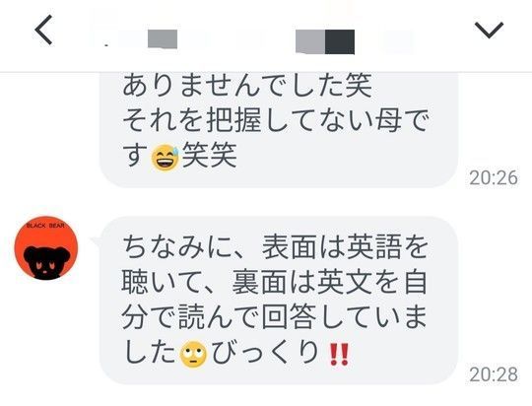Tap the line それを把握してない母で
This screenshot has width=532, height=406.
(x=276, y=121)
